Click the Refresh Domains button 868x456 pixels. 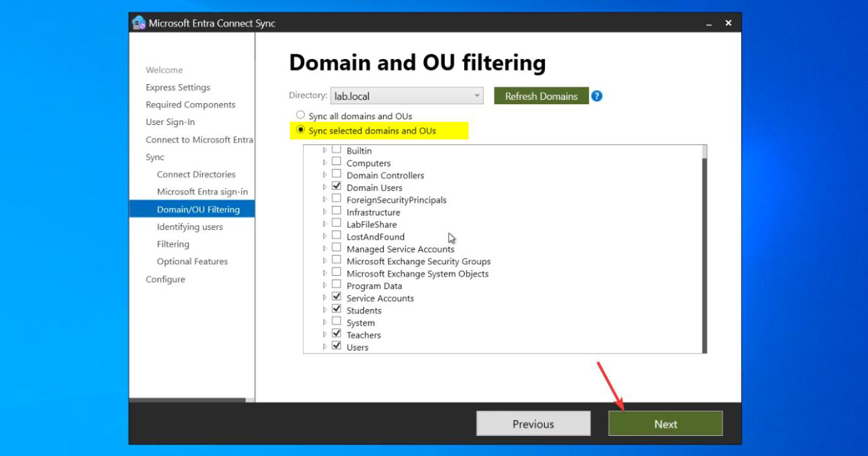click(x=541, y=96)
